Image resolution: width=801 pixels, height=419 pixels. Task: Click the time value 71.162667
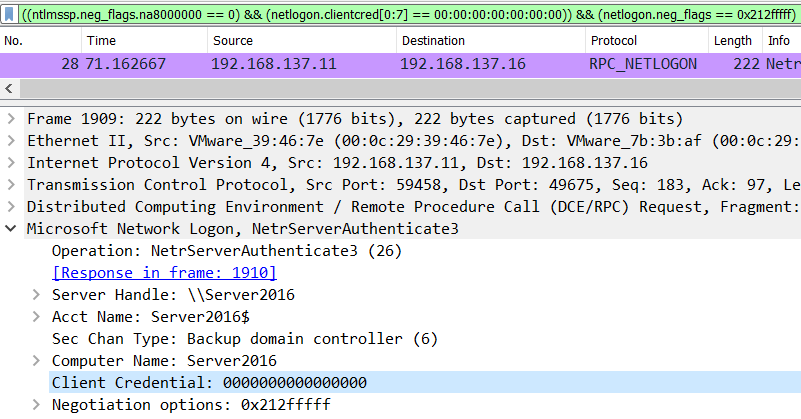point(126,64)
